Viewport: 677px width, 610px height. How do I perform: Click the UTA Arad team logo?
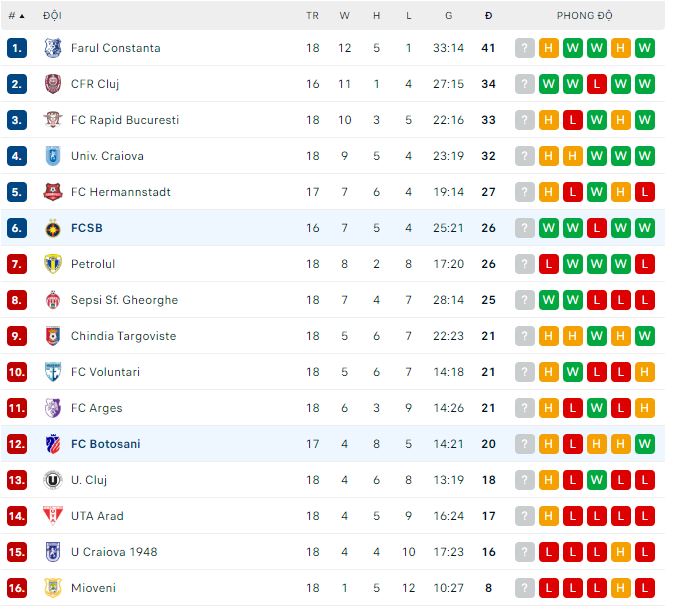pos(53,516)
